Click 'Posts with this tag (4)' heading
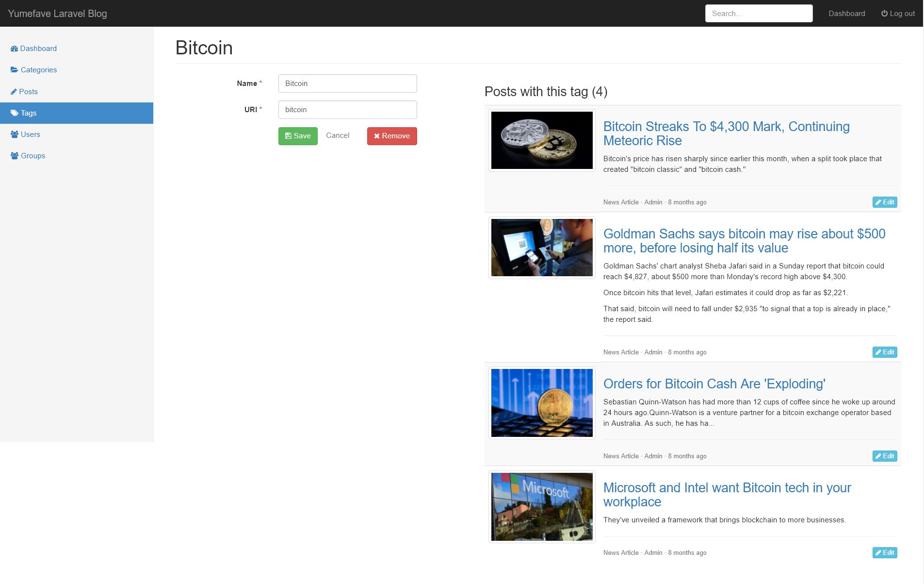Viewport: 924px width, 584px height. (546, 92)
